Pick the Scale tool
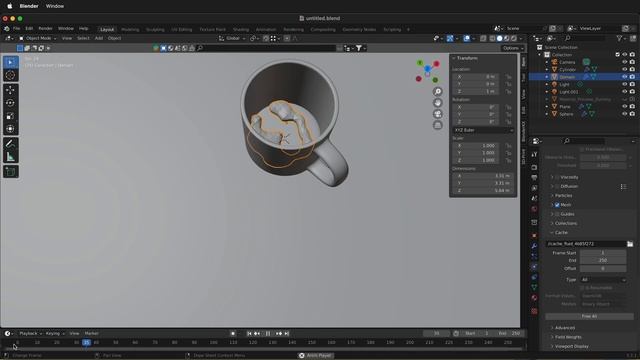This screenshot has height=360, width=640. click(11, 116)
